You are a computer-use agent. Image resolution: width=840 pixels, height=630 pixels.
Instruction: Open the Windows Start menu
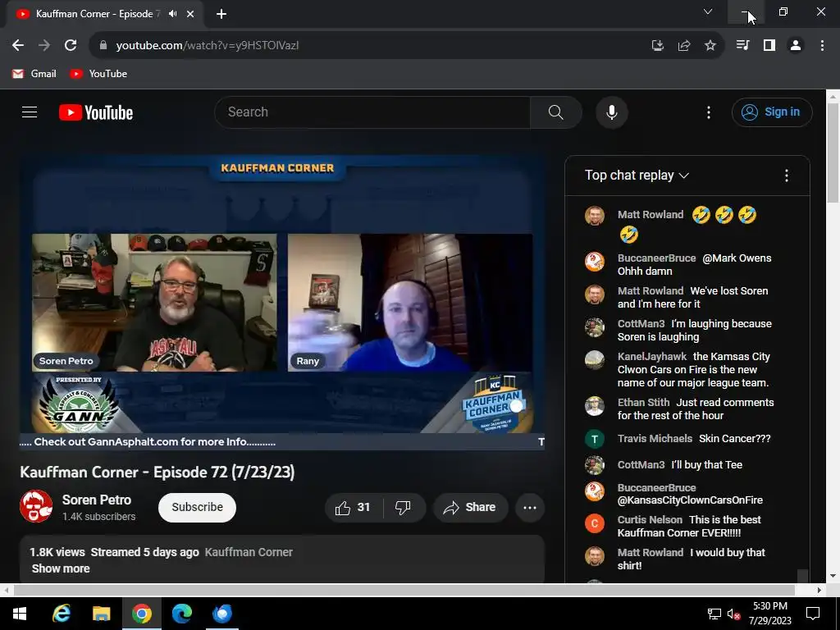[x=20, y=614]
